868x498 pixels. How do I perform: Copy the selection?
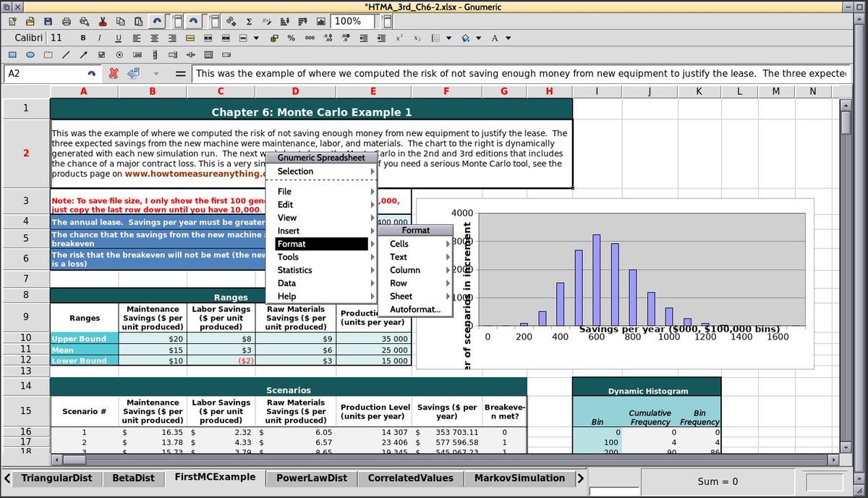(120, 21)
